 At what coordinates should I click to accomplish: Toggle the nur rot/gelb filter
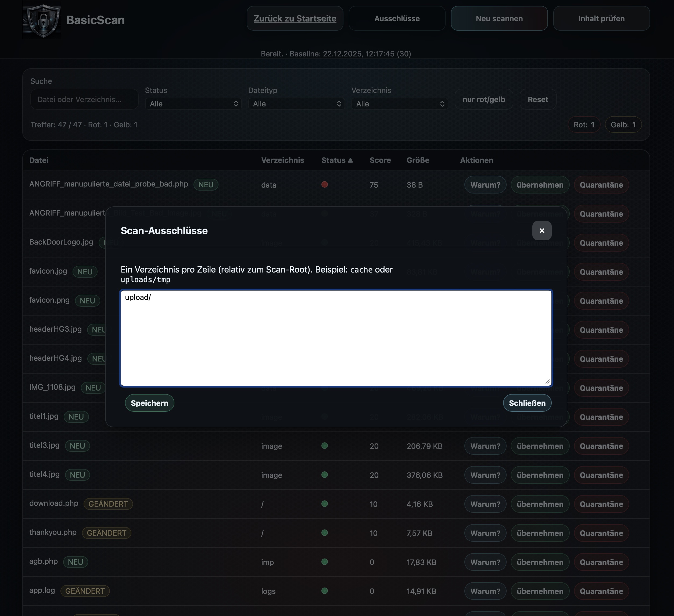point(483,99)
